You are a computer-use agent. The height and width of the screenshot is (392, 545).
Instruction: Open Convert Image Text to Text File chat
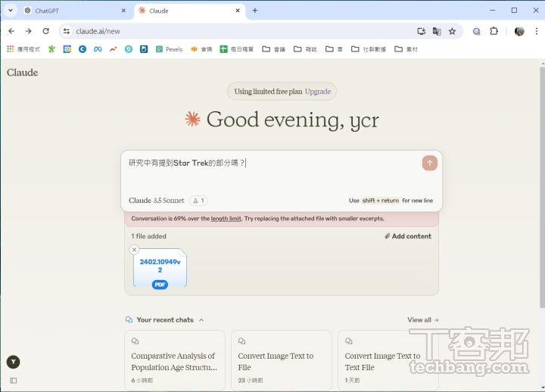pos(388,360)
